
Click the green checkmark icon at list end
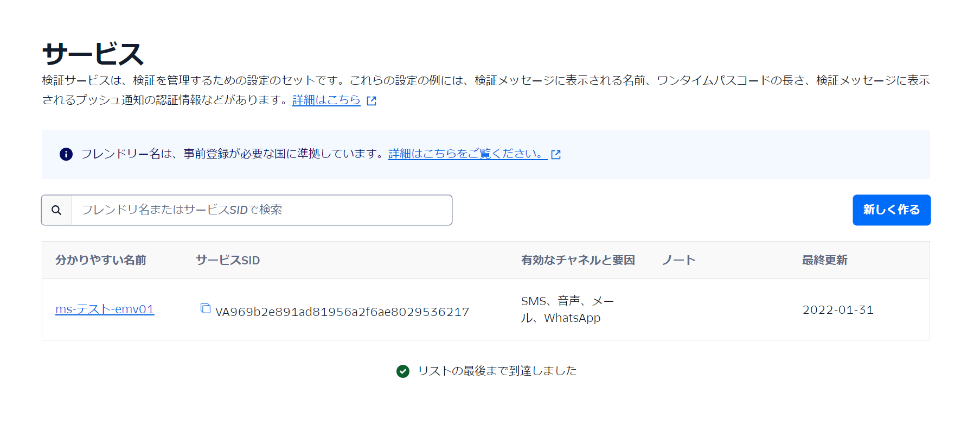402,371
